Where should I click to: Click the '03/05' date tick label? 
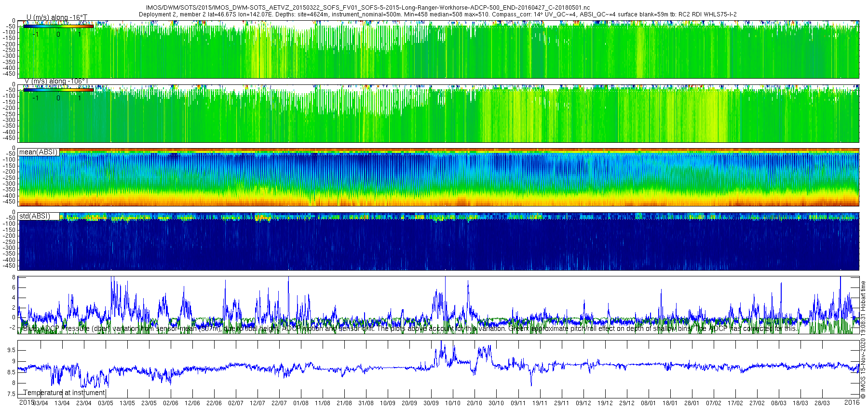[106, 403]
